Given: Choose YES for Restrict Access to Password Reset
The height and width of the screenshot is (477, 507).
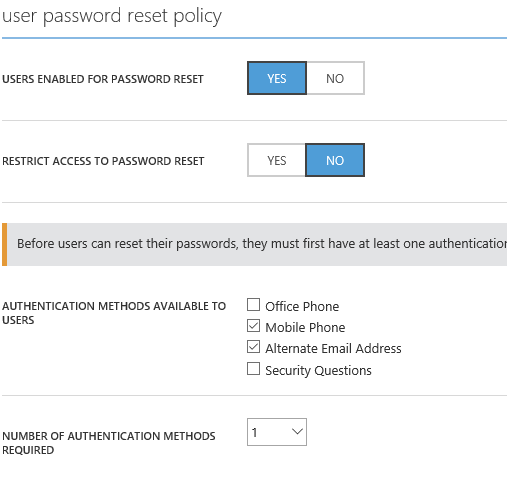Looking at the screenshot, I should pos(276,160).
